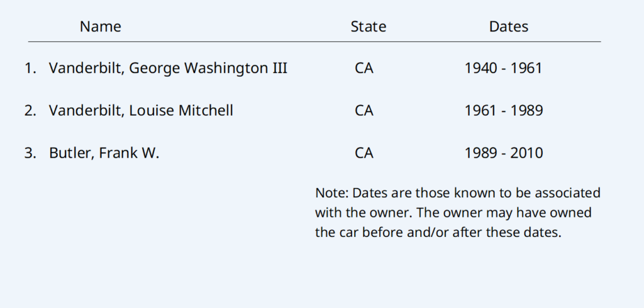Click the CA state for Louise Mitchell
This screenshot has height=308, width=644.
[364, 111]
